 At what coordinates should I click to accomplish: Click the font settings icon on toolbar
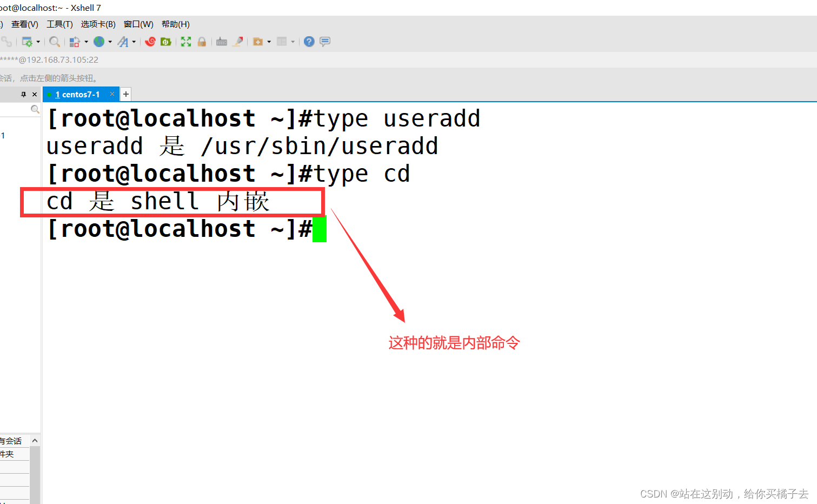(124, 42)
